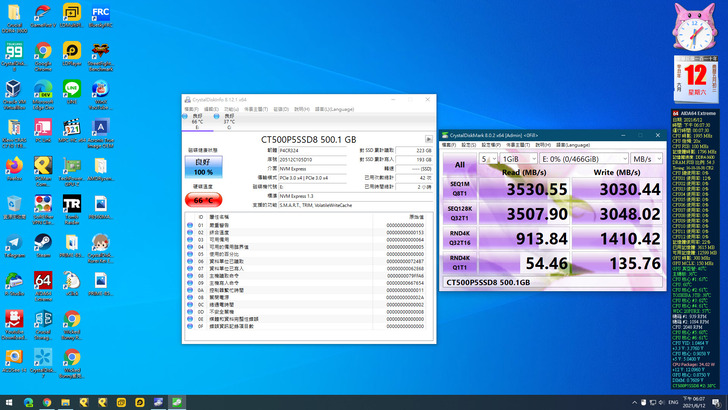Viewport: 728px width, 410px height.
Task: Select the Recycle Bin icon
Action: tap(14, 205)
